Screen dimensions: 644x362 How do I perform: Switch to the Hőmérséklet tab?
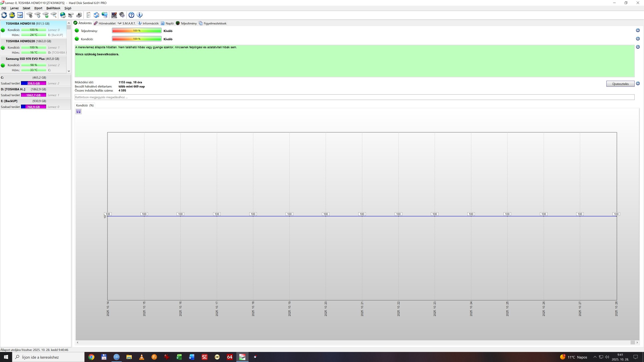click(105, 23)
